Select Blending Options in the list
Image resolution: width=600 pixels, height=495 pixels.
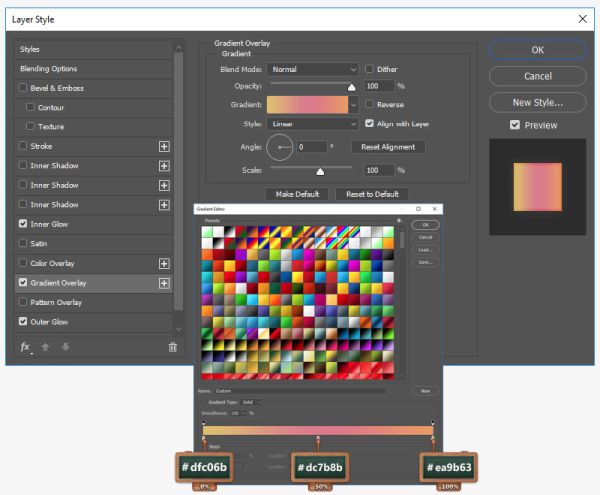94,69
